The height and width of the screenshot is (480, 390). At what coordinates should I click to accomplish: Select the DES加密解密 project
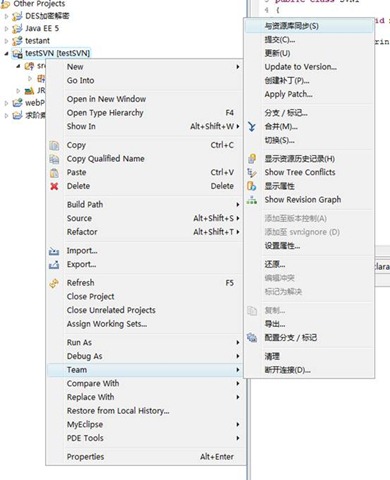pos(47,16)
